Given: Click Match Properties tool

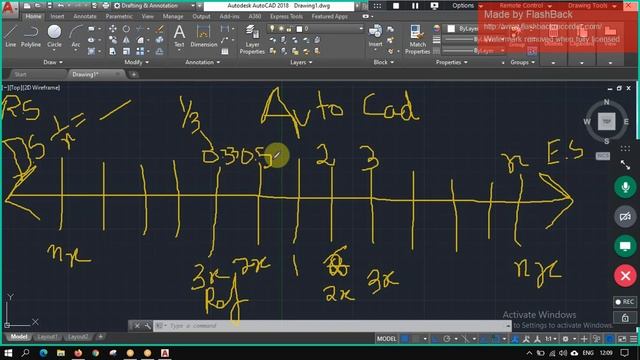Looking at the screenshot, I should click(x=417, y=39).
